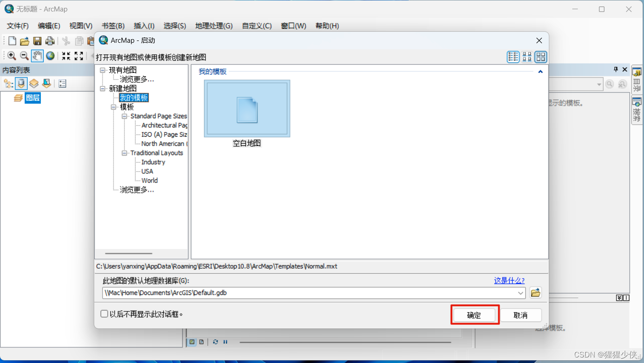Switch dialog to large thumbnails view
The image size is (644, 363).
541,57
